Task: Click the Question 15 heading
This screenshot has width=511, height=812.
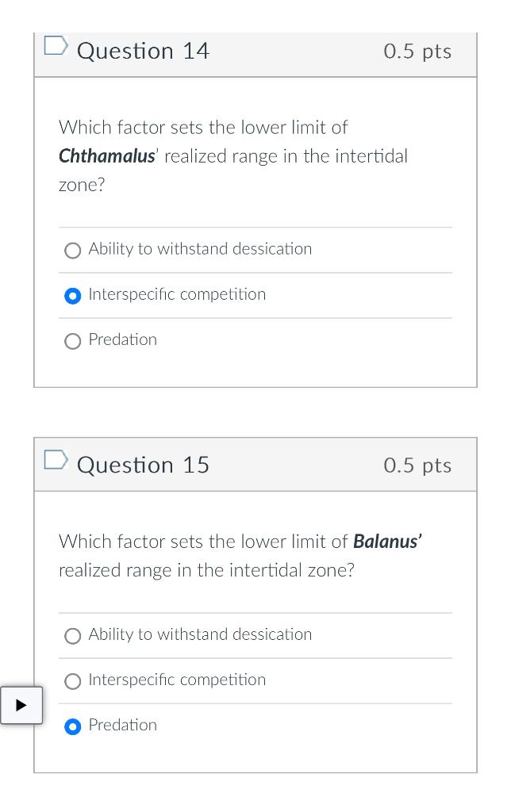Action: point(143,465)
